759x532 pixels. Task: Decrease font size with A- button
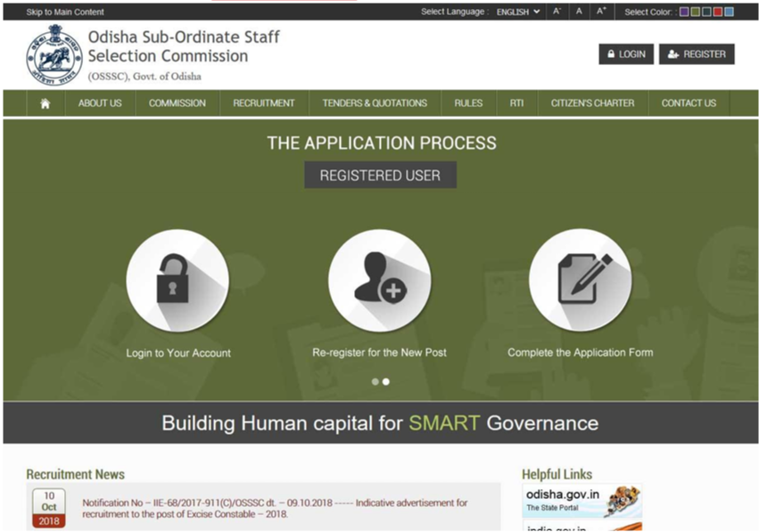557,12
